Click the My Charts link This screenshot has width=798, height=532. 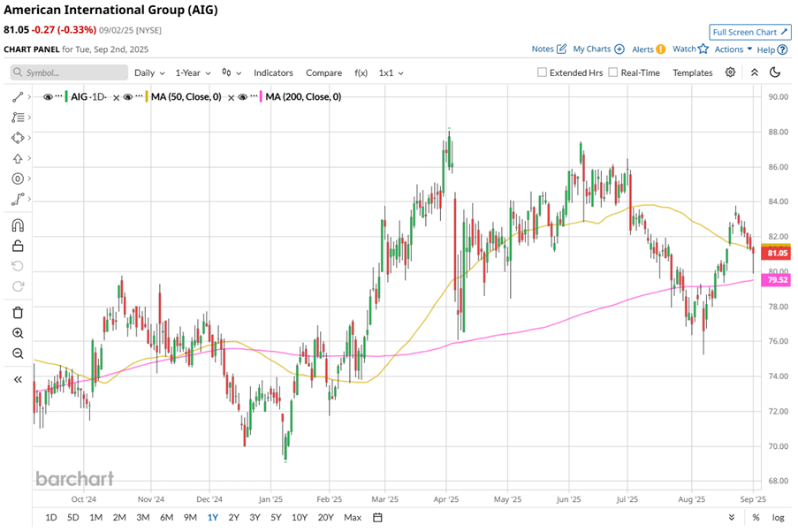(x=592, y=49)
